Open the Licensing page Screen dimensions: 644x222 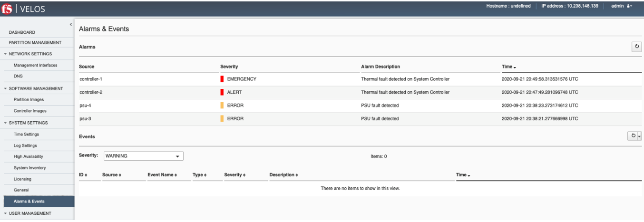click(22, 179)
